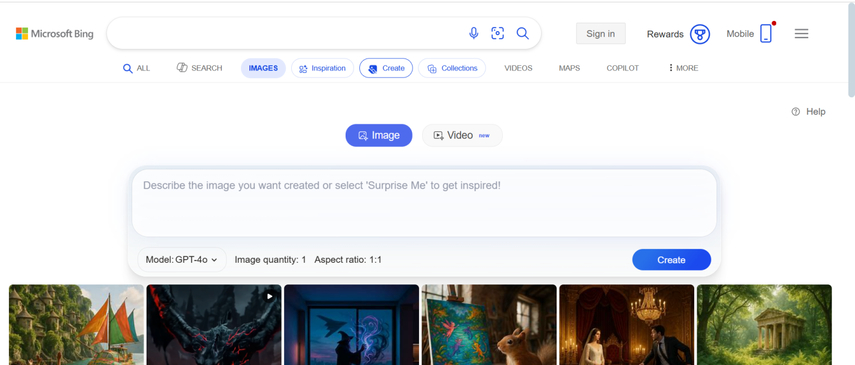
Task: Open the COPILOT tab
Action: [x=623, y=68]
